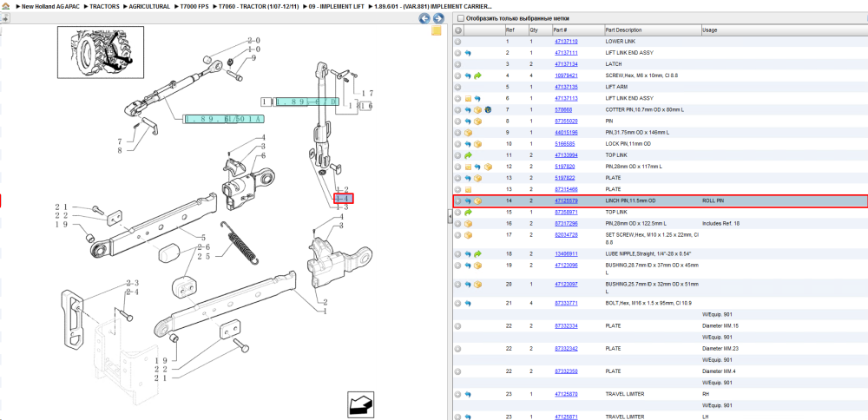Click blue arrow icon for part 47137111
The height and width of the screenshot is (420, 868).
tap(468, 53)
